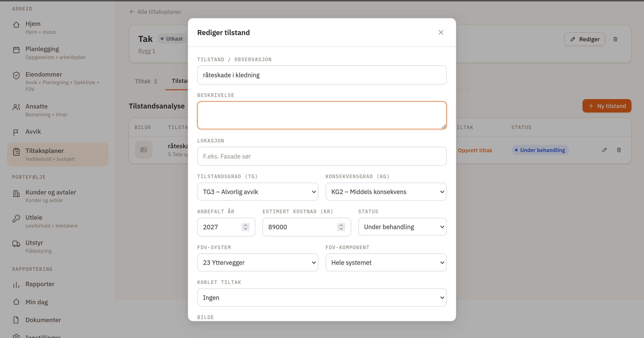This screenshot has width=644, height=338.
Task: Open Planlegging calendar icon in sidebar
Action: coord(16,50)
